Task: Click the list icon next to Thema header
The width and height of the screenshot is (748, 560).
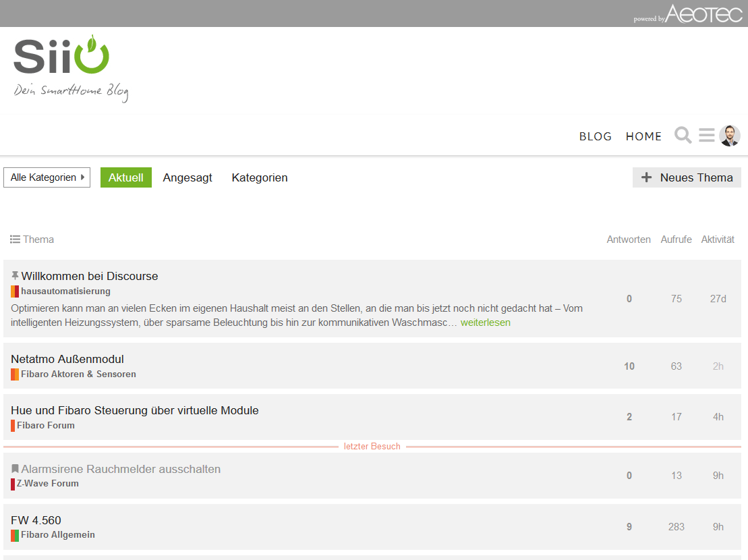Action: 16,240
